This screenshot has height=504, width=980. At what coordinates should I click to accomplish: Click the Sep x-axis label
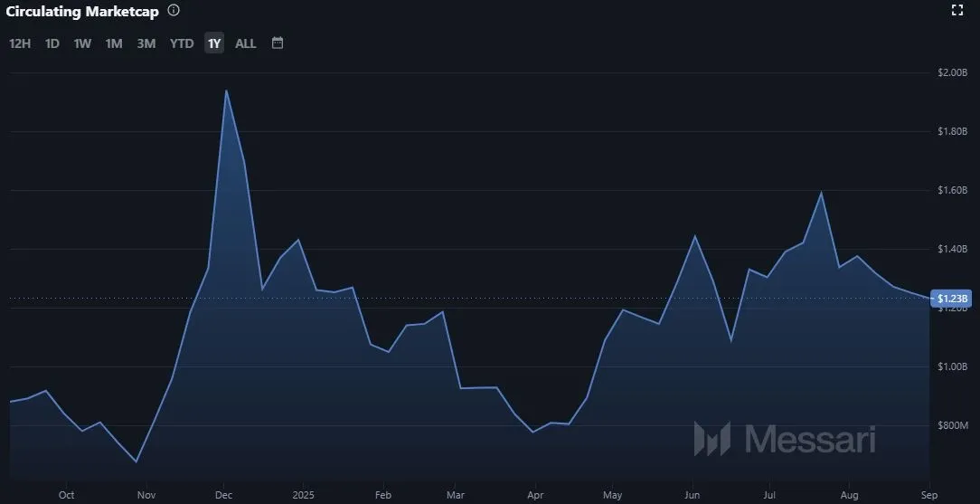click(929, 495)
